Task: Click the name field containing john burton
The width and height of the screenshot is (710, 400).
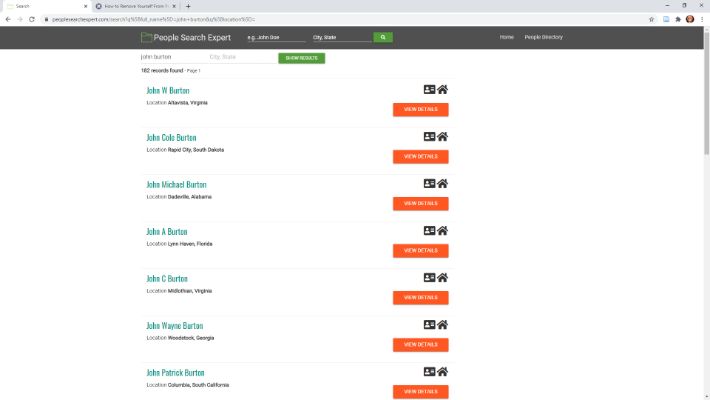Action: click(x=173, y=57)
